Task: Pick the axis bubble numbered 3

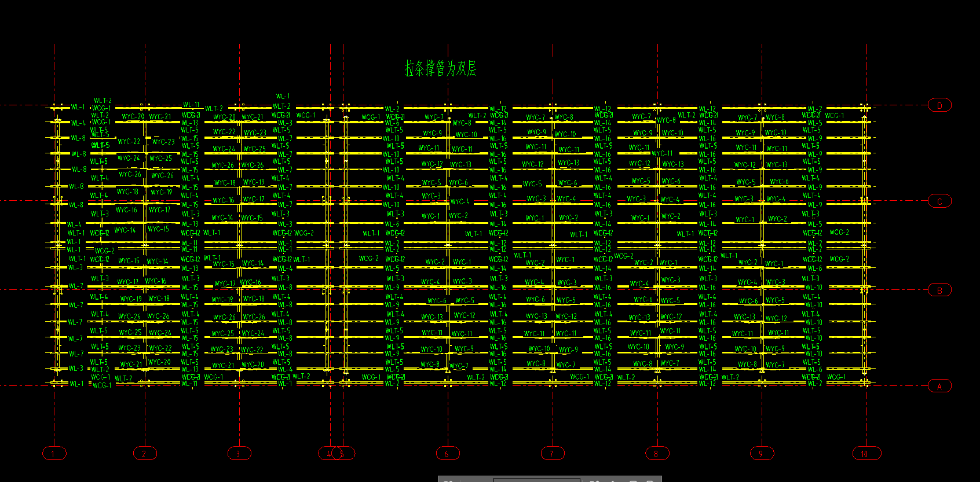Action: 239,454
